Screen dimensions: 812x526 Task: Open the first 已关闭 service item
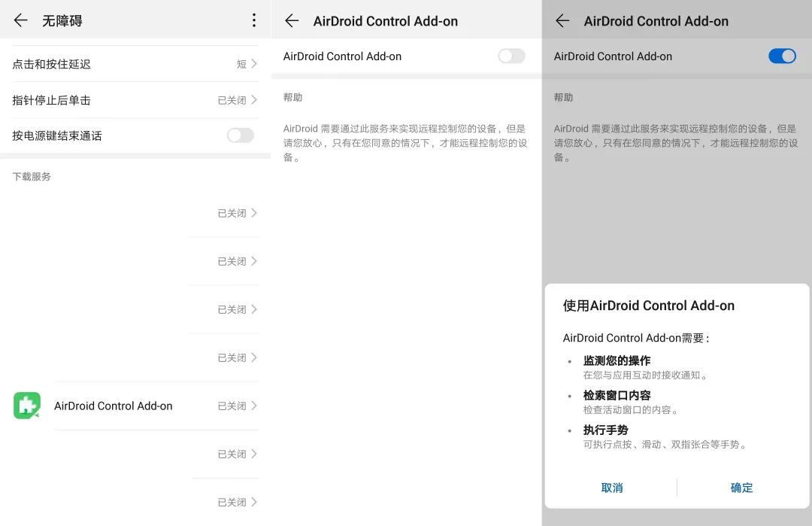(135, 213)
